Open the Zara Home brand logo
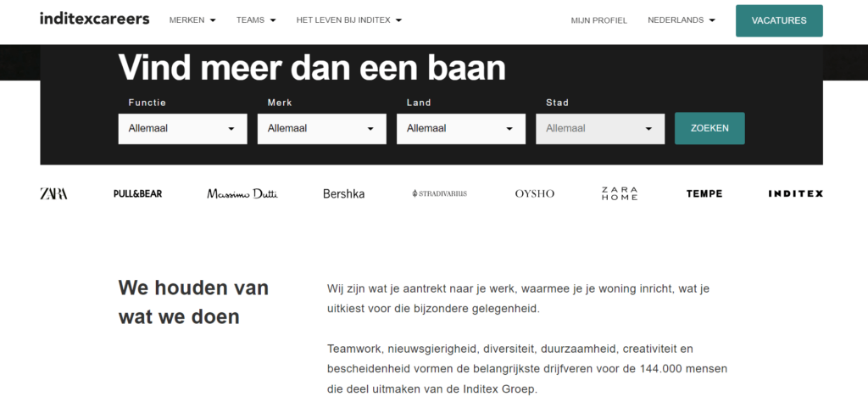The width and height of the screenshot is (868, 408). click(x=620, y=193)
